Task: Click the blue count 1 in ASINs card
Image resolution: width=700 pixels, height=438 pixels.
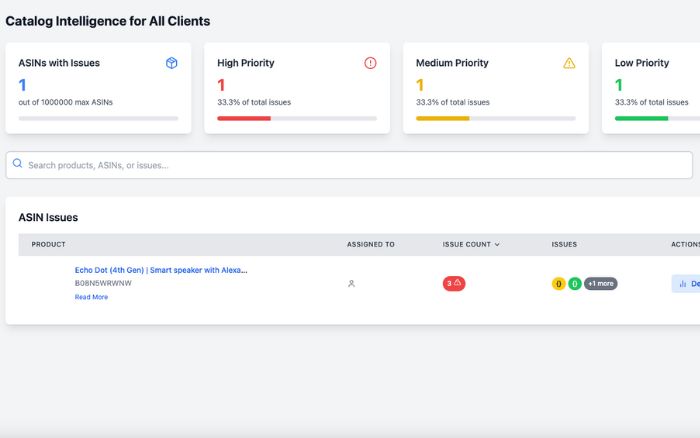Action: pyautogui.click(x=22, y=85)
